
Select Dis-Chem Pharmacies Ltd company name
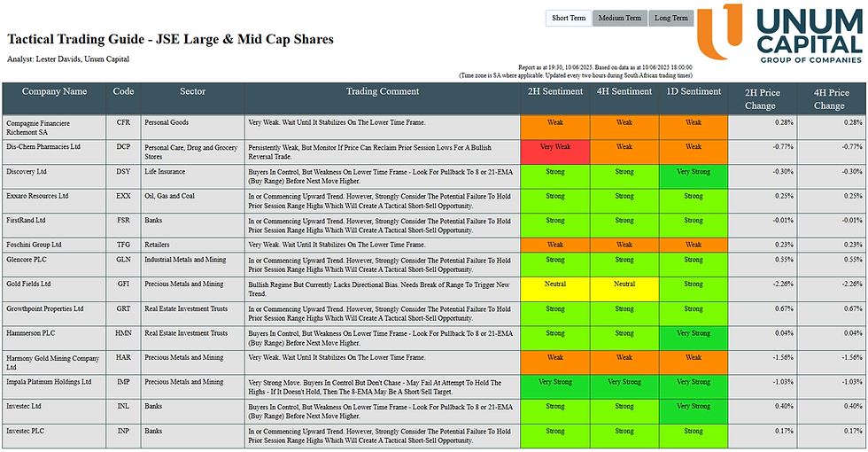43,147
